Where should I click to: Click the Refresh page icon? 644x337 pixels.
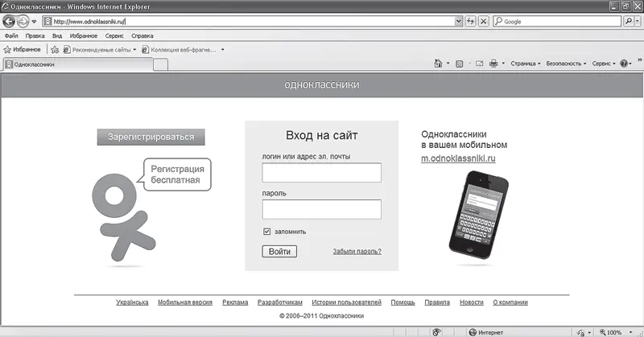click(469, 21)
